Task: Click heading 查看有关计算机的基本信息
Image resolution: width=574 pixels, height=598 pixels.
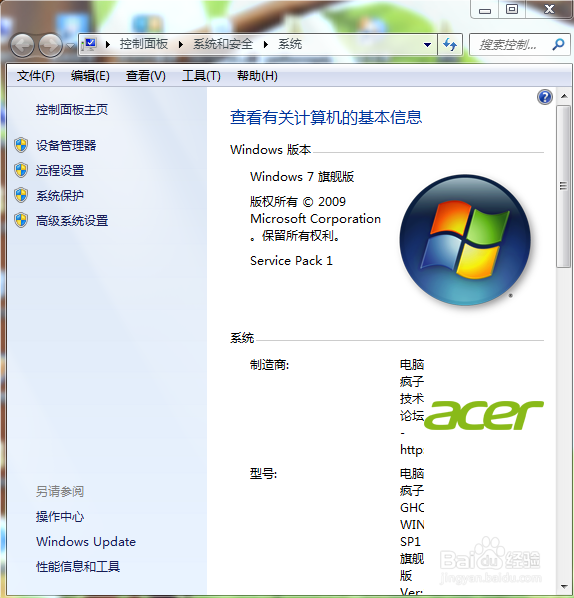Action: [x=326, y=117]
